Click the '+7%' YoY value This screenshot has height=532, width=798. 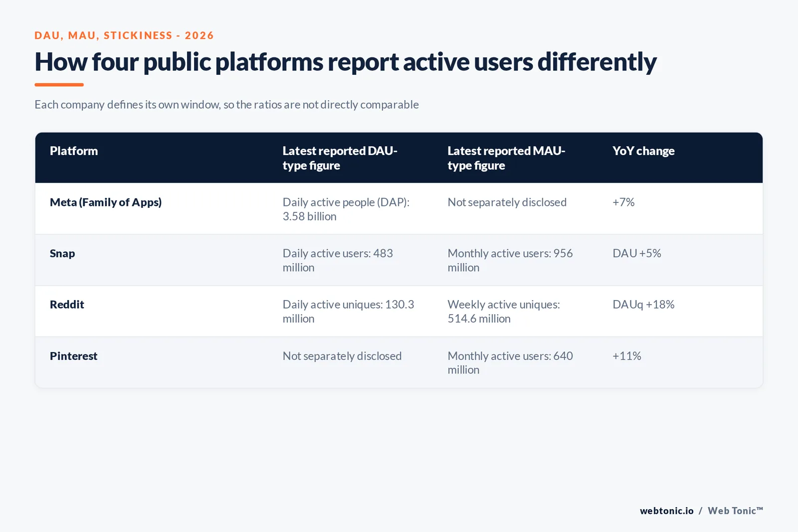pos(623,202)
